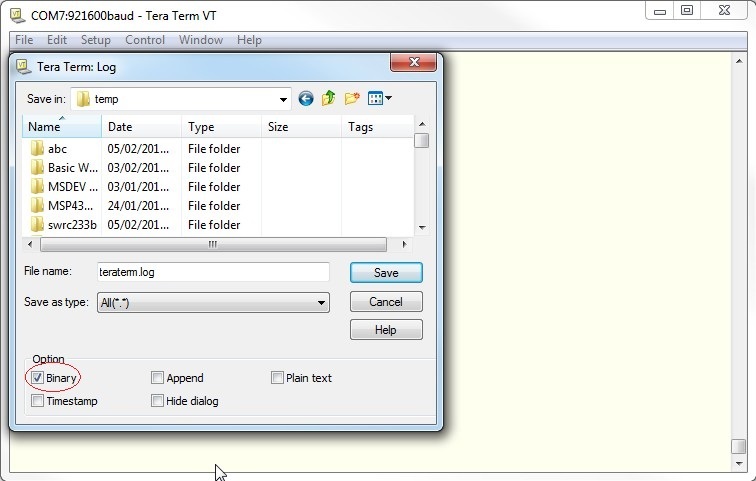Enable the Plain text option

277,378
